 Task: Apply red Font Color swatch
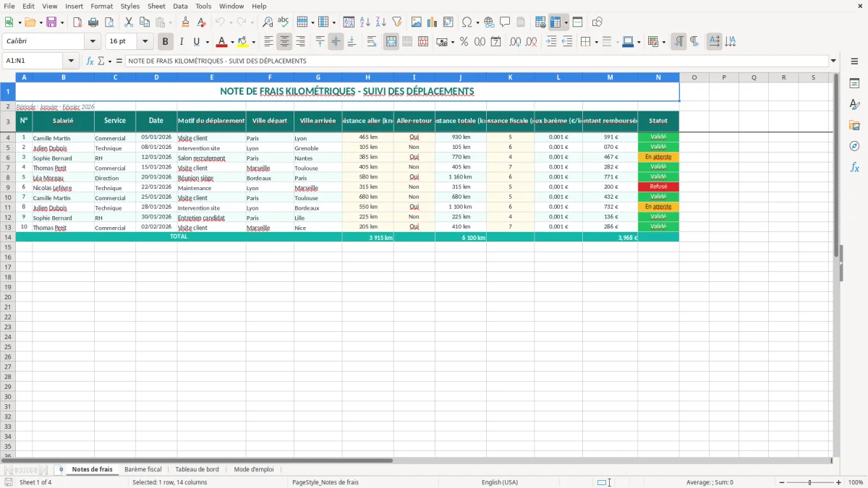pos(222,42)
